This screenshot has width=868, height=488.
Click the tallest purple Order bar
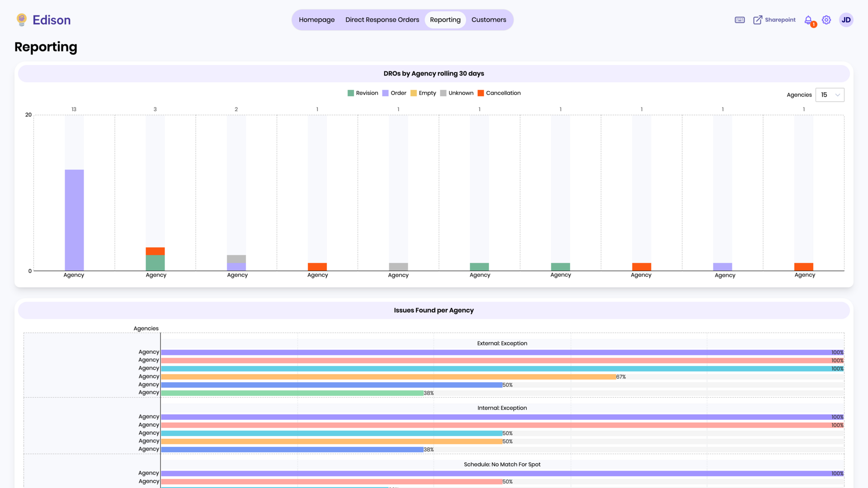(74, 220)
